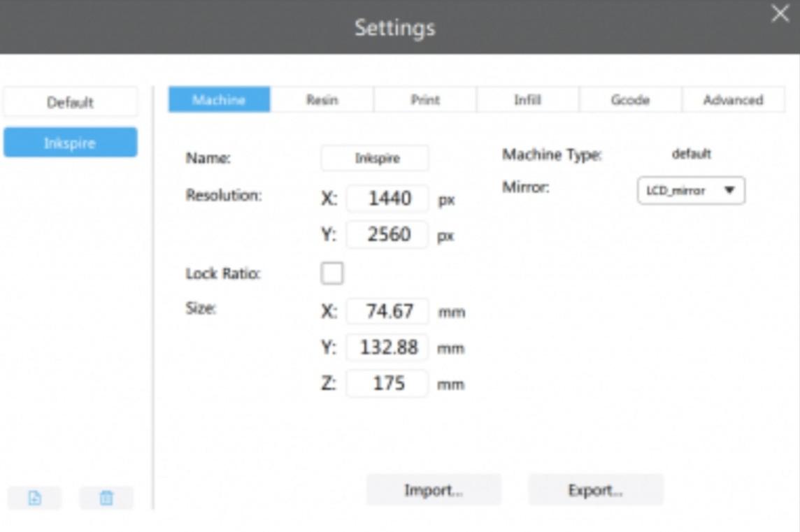Switch to the Print tab
This screenshot has height=532, width=800.
(x=424, y=100)
